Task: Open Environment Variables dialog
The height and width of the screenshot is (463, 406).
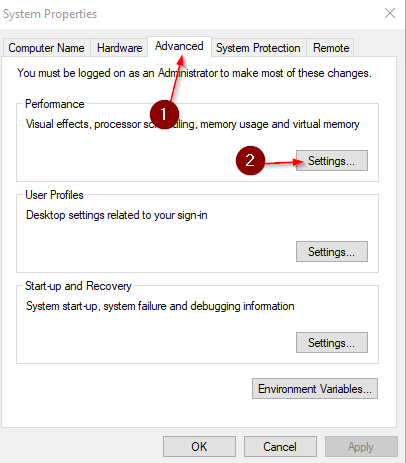Action: [315, 389]
